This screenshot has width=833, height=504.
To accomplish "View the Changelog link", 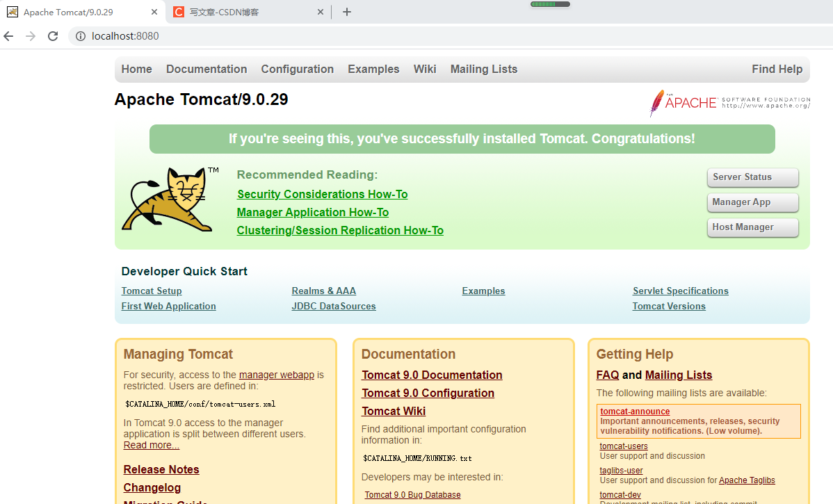I will point(152,487).
